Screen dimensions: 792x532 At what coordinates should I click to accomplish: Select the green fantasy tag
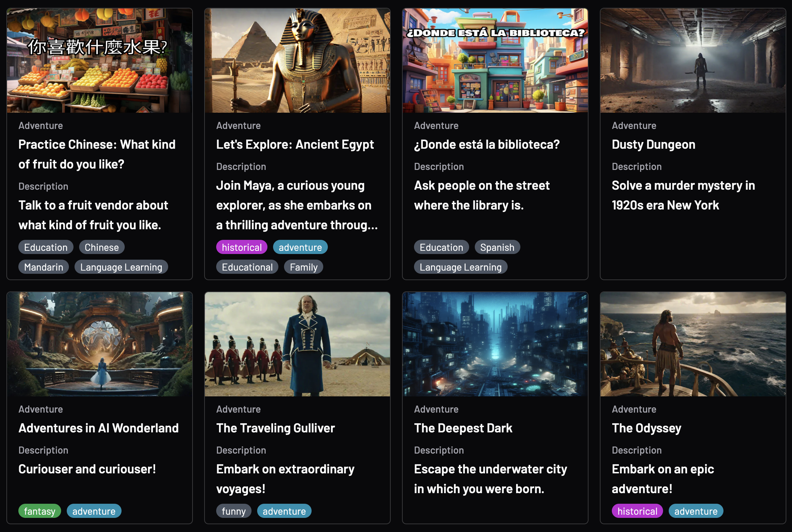coord(40,511)
